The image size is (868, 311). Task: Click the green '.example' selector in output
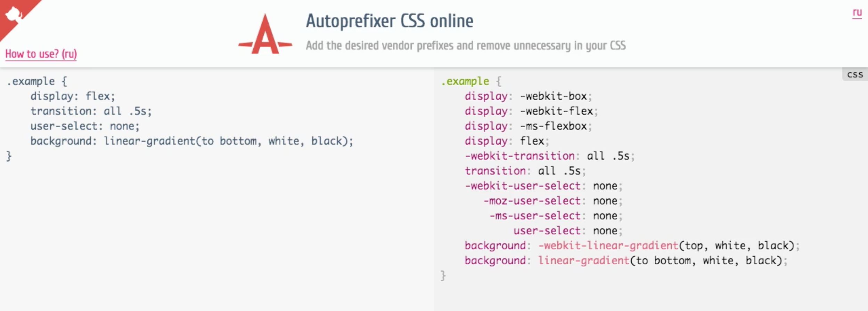(465, 81)
